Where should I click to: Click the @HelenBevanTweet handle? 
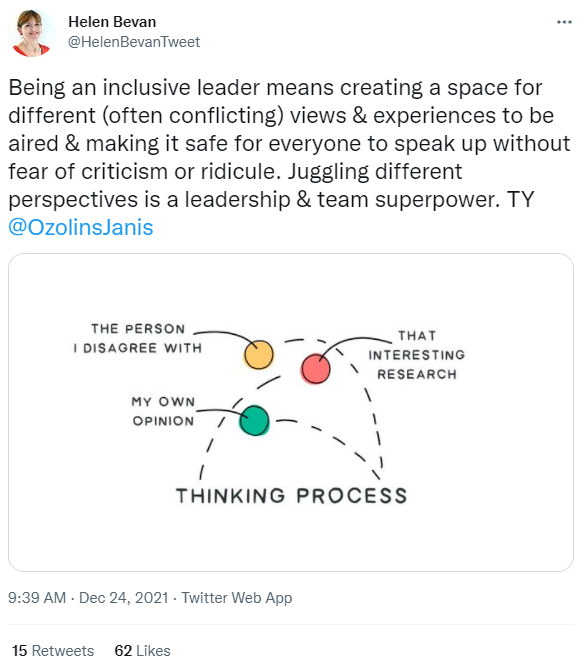click(x=134, y=42)
